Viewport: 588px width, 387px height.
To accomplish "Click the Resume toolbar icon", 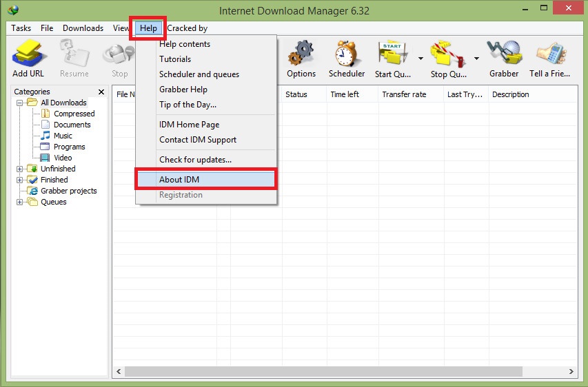I will 74,53.
